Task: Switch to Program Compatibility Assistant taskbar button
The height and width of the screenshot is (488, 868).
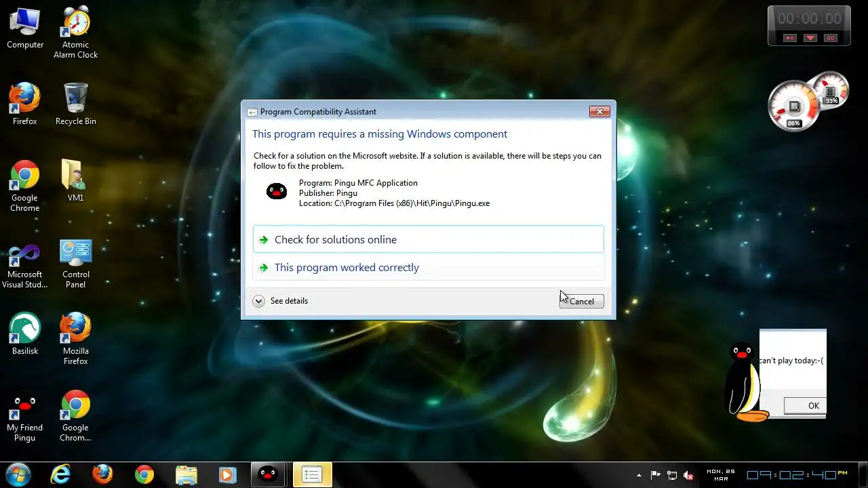Action: 312,474
